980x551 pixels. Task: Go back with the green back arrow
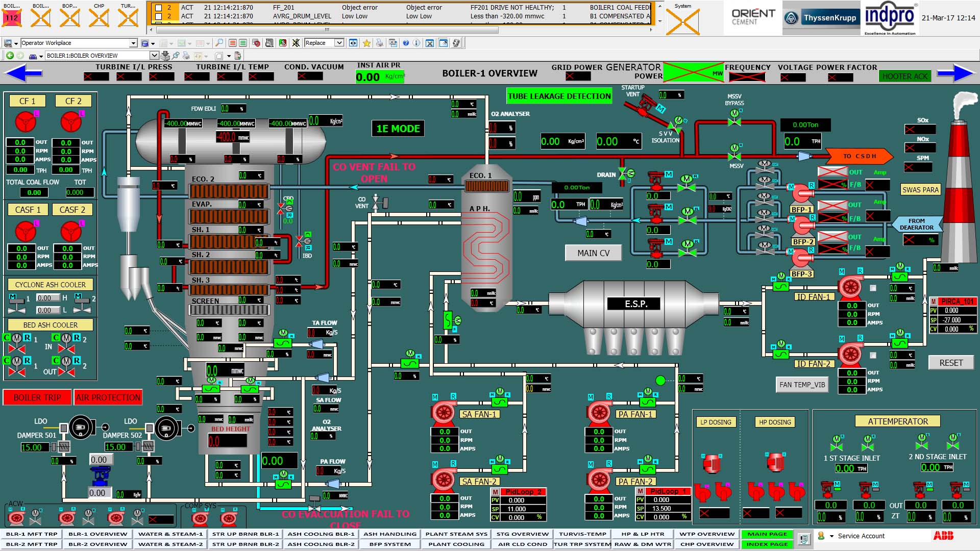(x=10, y=56)
